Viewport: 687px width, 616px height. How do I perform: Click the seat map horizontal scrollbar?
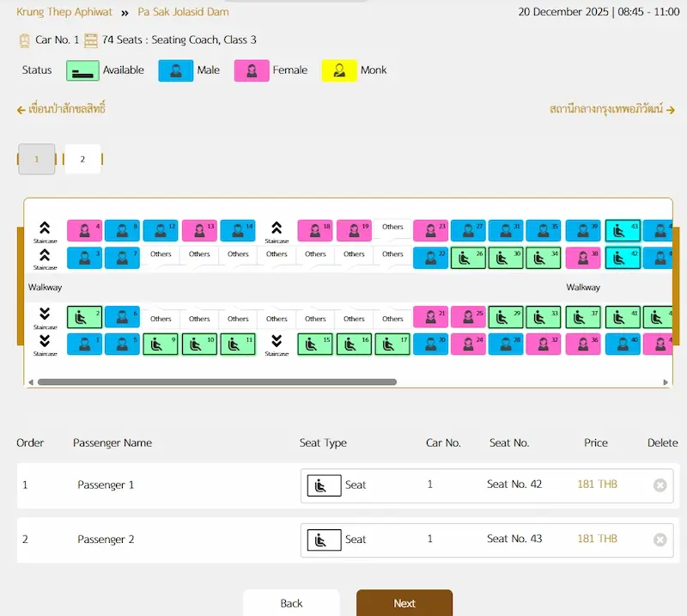(216, 381)
